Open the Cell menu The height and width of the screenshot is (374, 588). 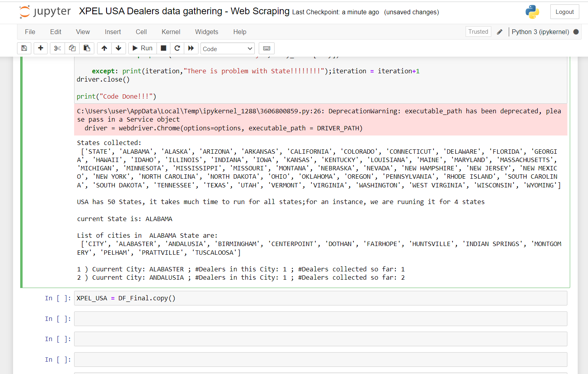point(141,32)
